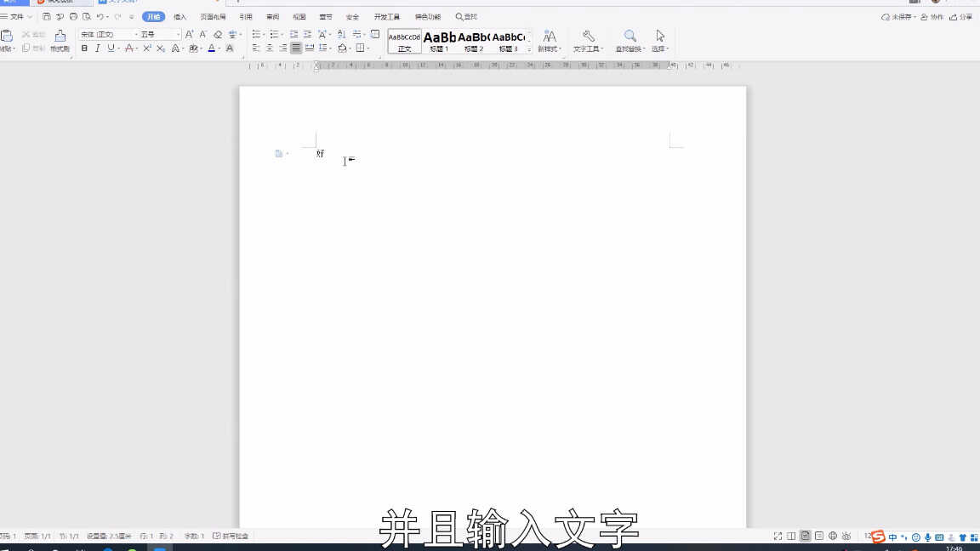Click the Print icon in quick access toolbar
The height and width of the screenshot is (551, 980).
pos(73,17)
